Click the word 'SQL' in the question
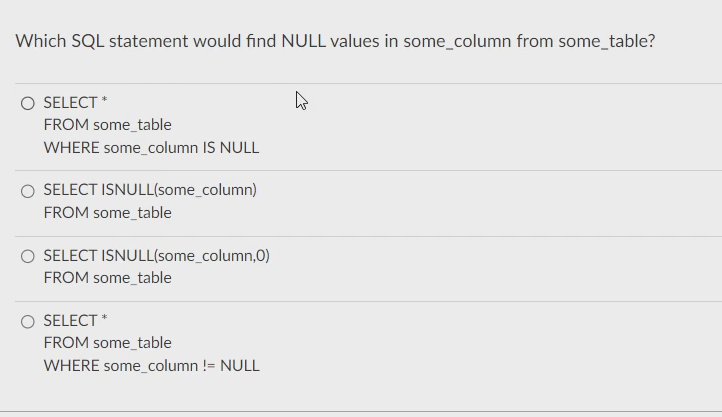 (87, 41)
